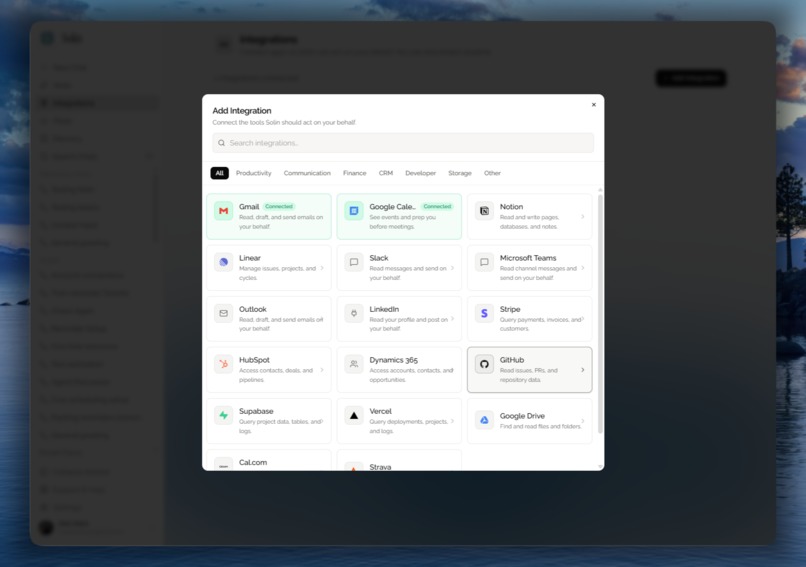Click the Add Integration dialog title
The image size is (806, 567).
click(242, 111)
